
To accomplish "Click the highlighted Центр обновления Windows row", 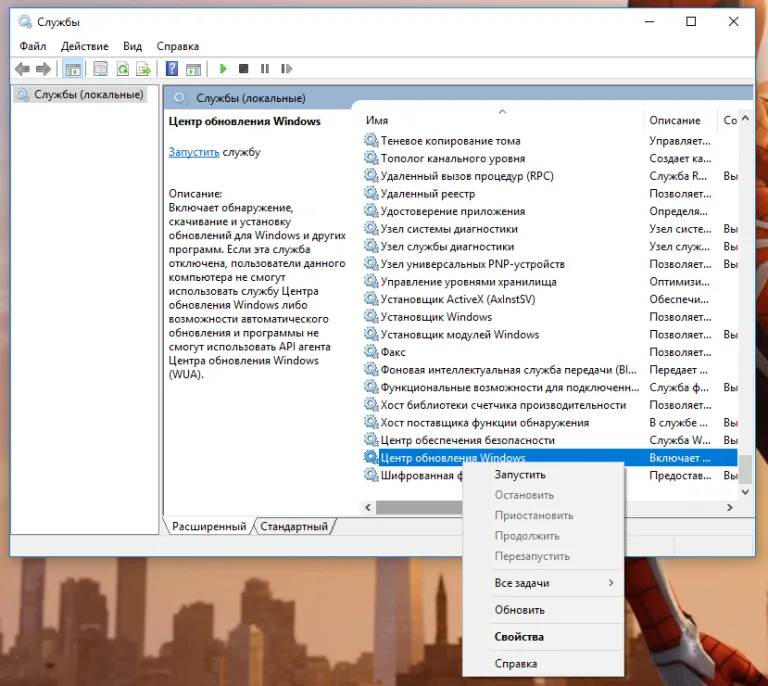I will coord(550,458).
